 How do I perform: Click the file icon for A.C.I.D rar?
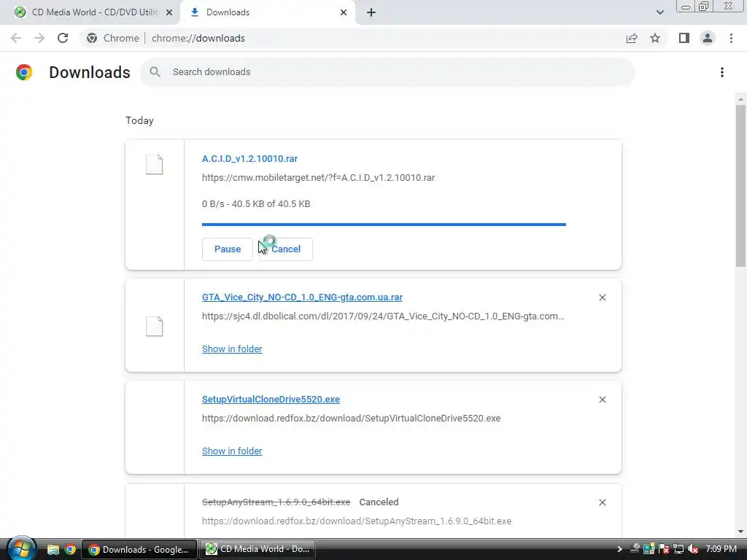click(x=155, y=165)
